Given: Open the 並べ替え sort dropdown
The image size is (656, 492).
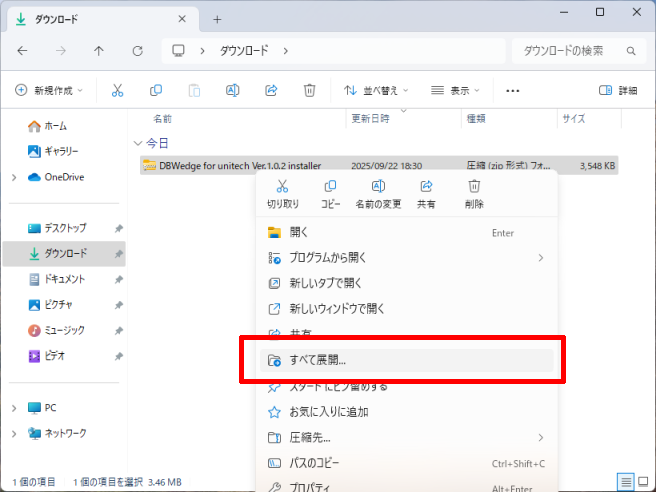Looking at the screenshot, I should (375, 90).
